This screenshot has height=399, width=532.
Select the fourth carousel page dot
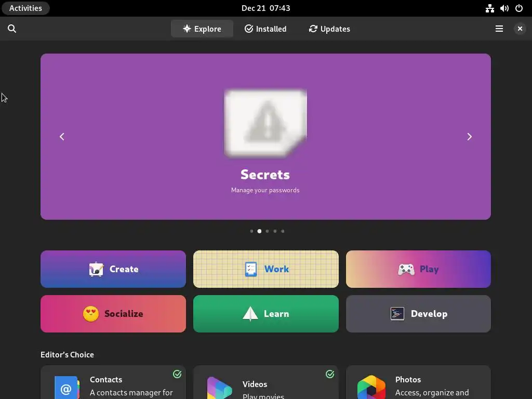[x=275, y=231]
